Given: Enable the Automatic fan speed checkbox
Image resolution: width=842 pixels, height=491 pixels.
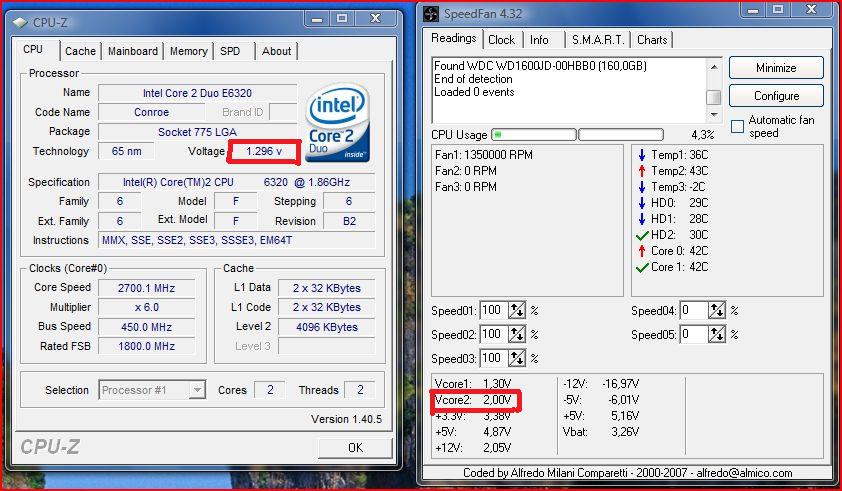Looking at the screenshot, I should [x=738, y=127].
